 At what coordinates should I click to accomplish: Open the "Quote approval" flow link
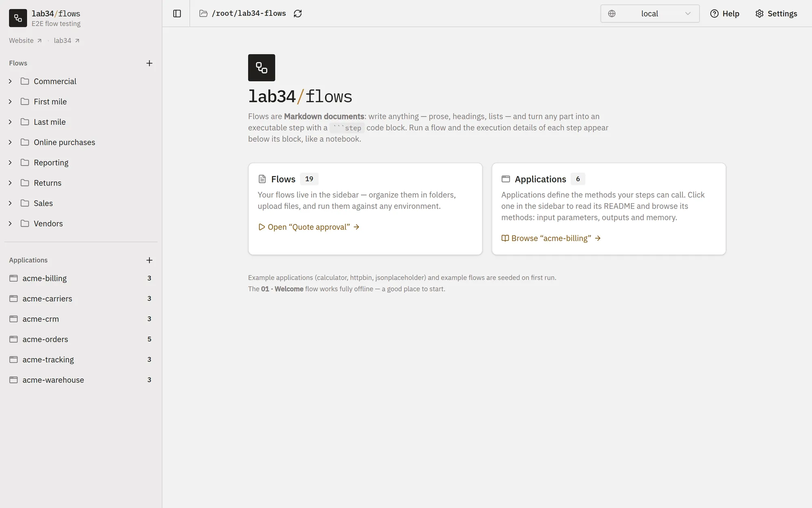pos(309,227)
